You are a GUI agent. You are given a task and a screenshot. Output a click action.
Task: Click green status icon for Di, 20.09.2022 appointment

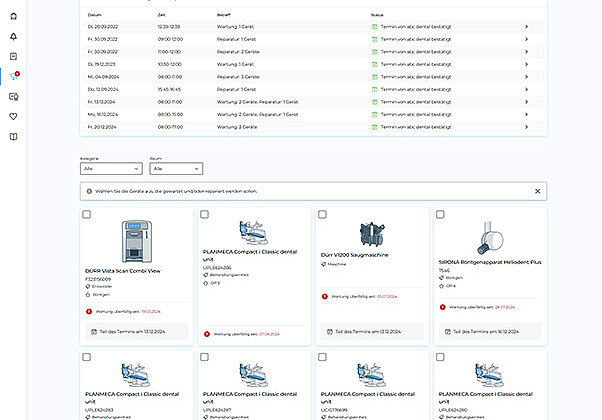pyautogui.click(x=375, y=27)
